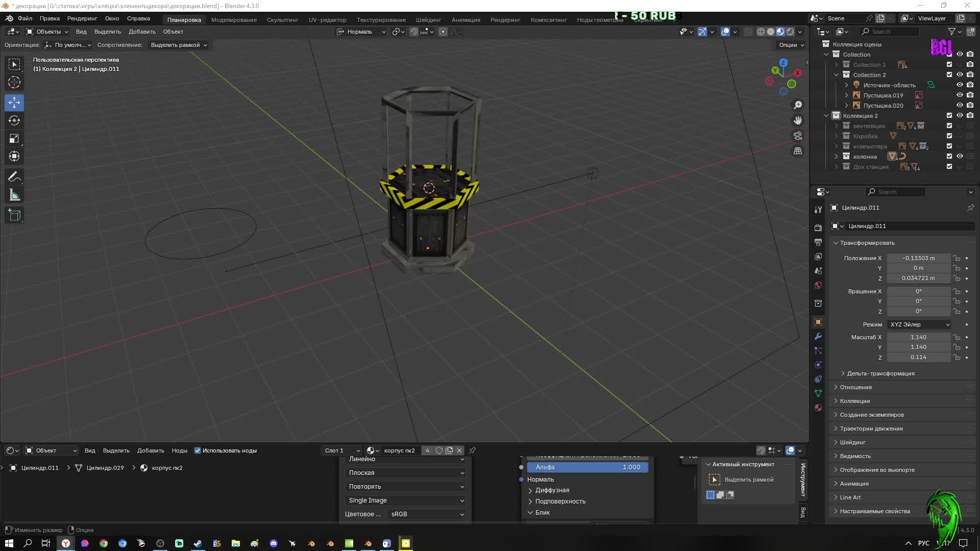Switch to the Шейдинг workspace tab
This screenshot has height=551, width=980.
(428, 19)
